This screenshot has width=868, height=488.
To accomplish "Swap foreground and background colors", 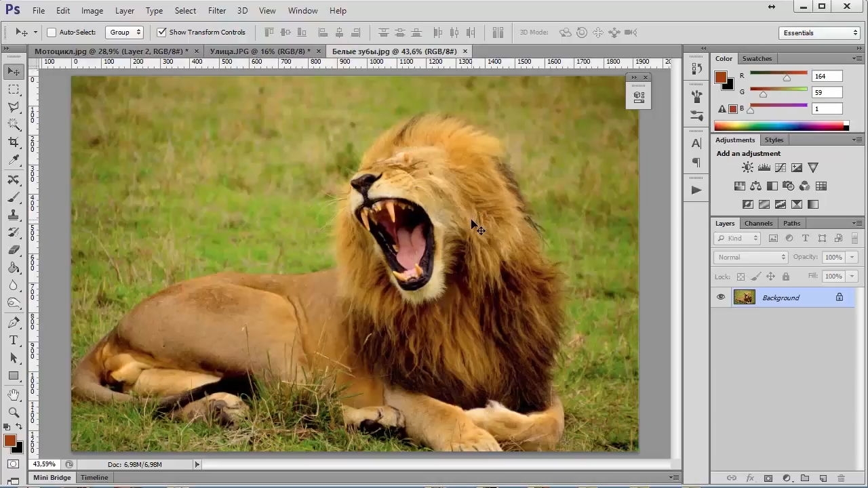I will pos(19,427).
